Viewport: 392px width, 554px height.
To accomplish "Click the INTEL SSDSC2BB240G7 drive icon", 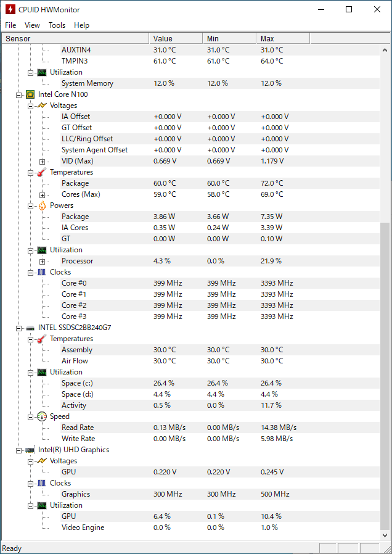I will click(30, 328).
